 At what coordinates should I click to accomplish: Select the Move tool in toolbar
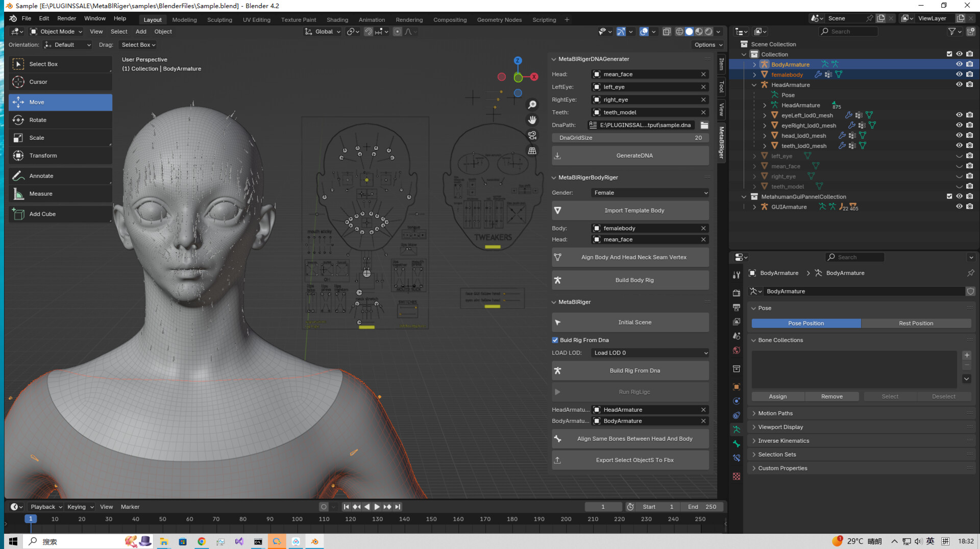click(x=60, y=102)
